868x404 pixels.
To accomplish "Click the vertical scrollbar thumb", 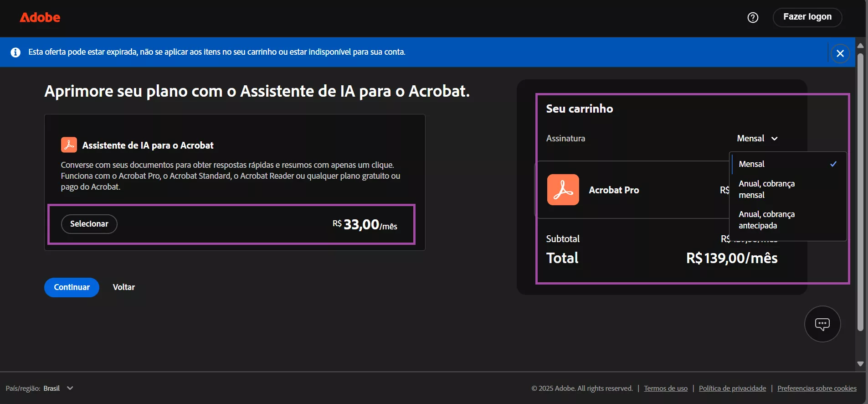I will click(860, 192).
